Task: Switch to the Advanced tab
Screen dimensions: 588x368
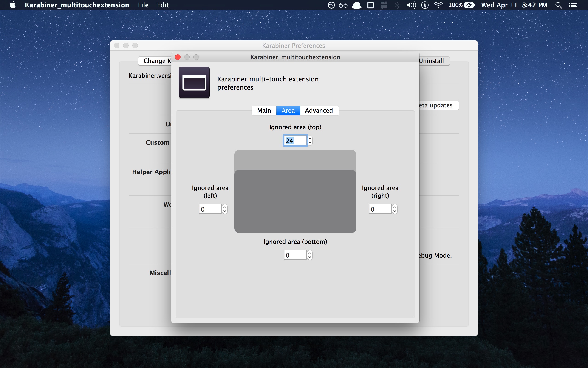Action: coord(319,110)
